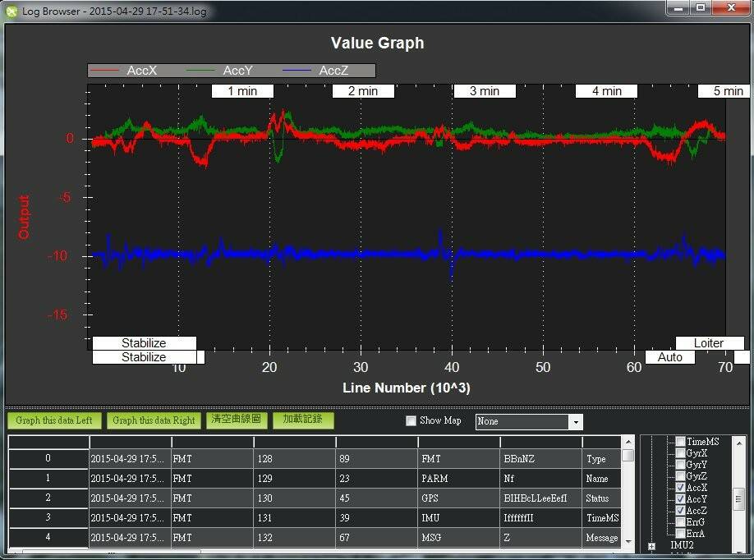
Task: Click the green AccY legend line
Action: coord(200,71)
